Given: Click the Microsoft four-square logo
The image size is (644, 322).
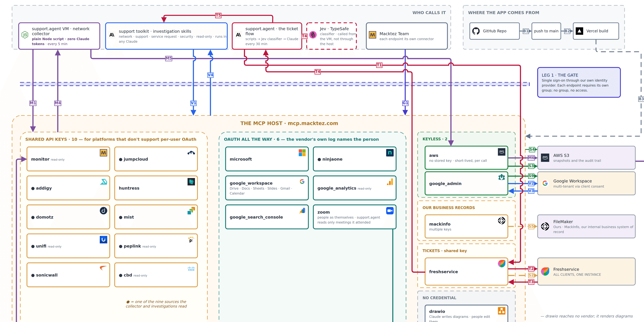Looking at the screenshot, I should point(302,153).
